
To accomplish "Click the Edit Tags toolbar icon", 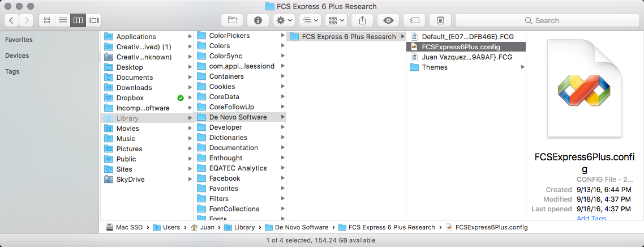I will click(x=414, y=20).
